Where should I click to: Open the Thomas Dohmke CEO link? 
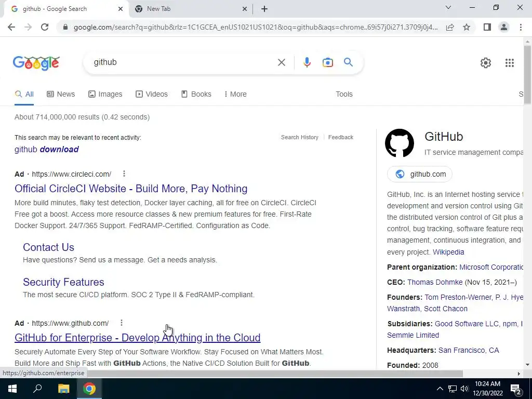click(x=435, y=282)
